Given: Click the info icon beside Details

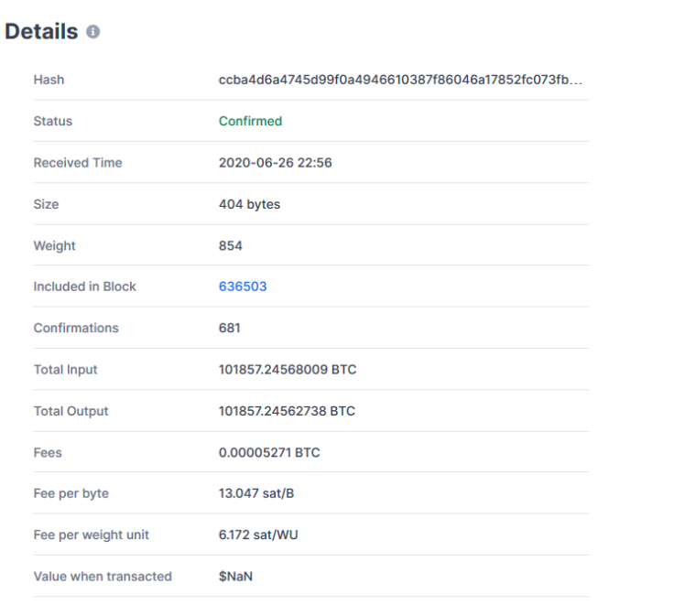Looking at the screenshot, I should pos(92,32).
